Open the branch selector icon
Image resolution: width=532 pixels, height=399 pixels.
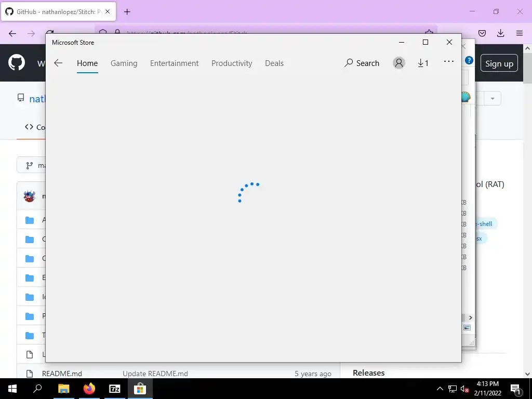(x=30, y=165)
